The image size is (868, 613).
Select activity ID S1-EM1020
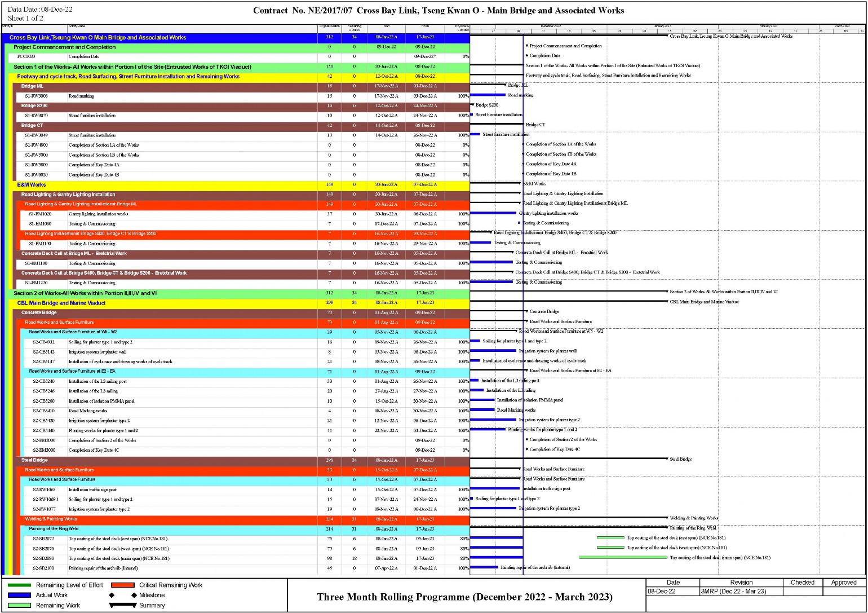40,214
